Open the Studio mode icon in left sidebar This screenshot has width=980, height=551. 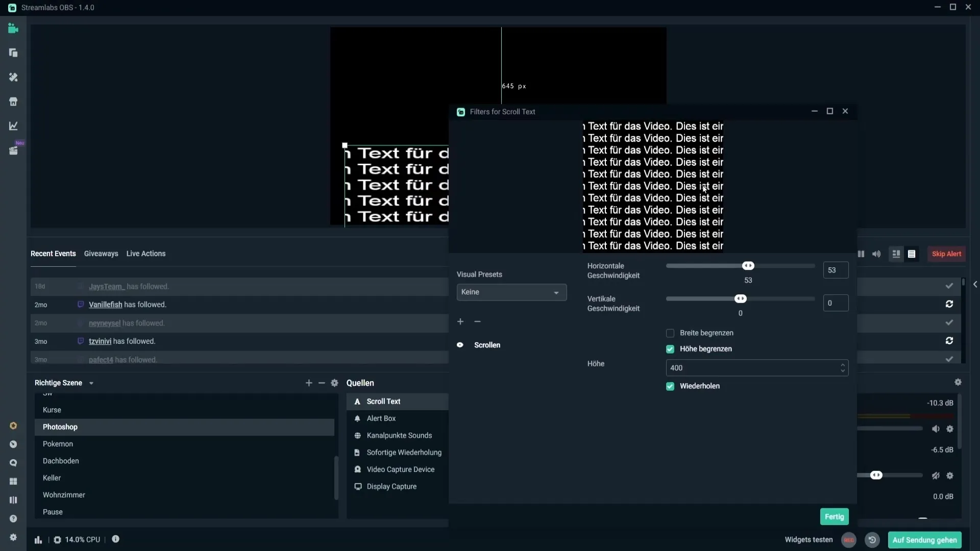point(13,500)
